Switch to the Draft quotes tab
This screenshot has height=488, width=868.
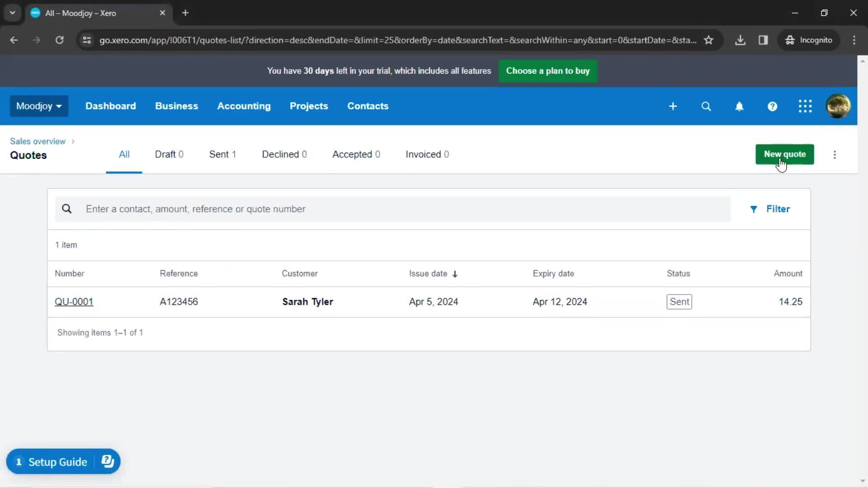click(x=169, y=155)
